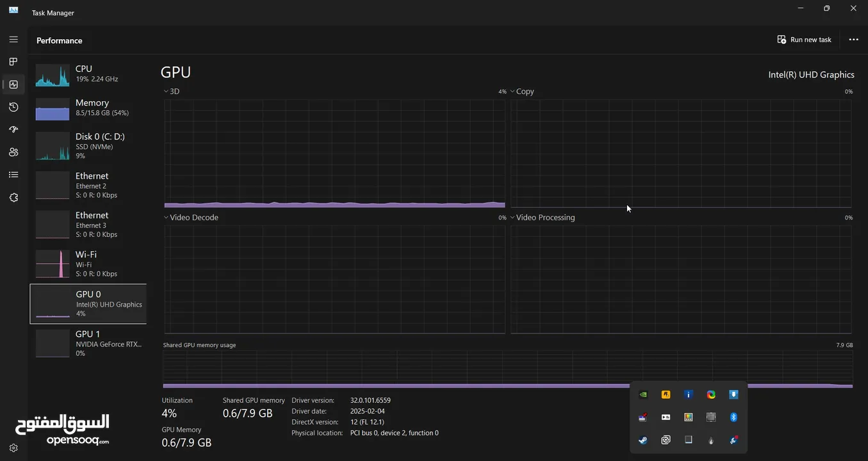Select GPU 1 NVIDIA GeForce RTX item

[x=88, y=343]
